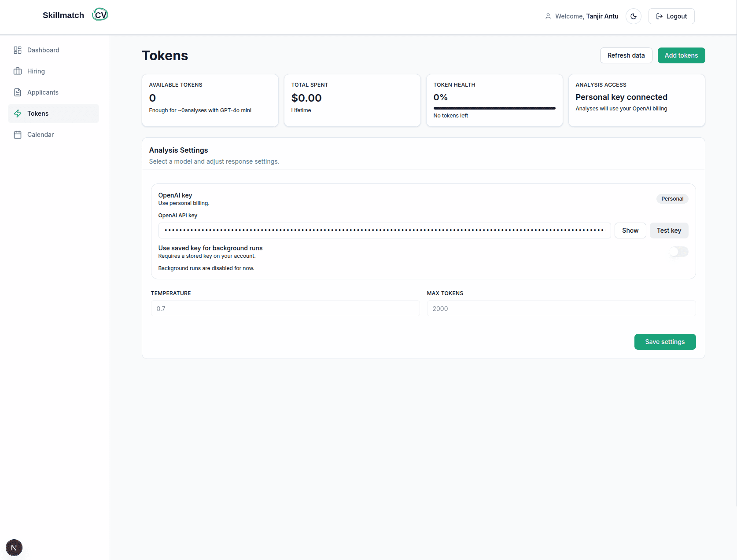Open Hiring via the briefcase icon

(x=18, y=71)
